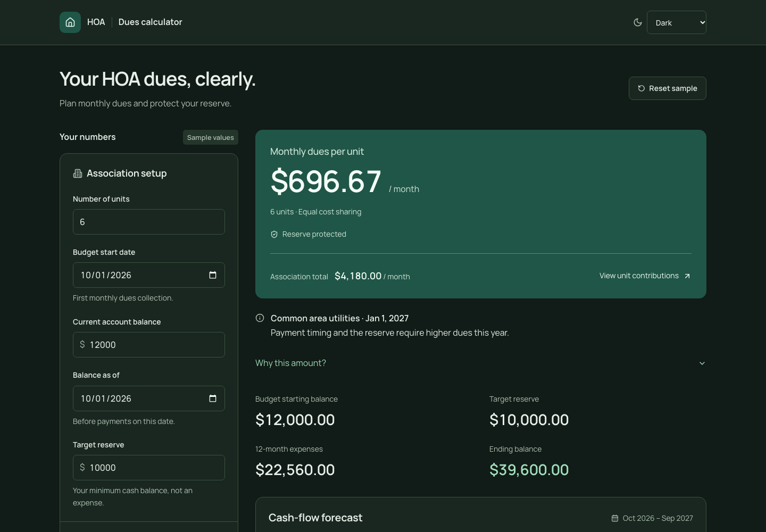Screen dimensions: 766x532
Task: Click the Association total $4,180.00 value
Action: pos(358,276)
